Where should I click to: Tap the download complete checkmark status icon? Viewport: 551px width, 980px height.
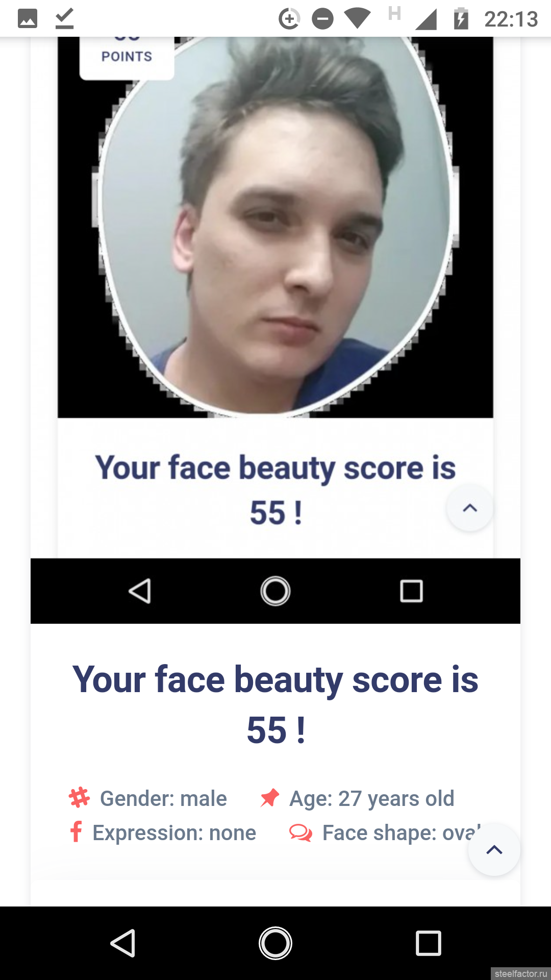click(x=65, y=19)
